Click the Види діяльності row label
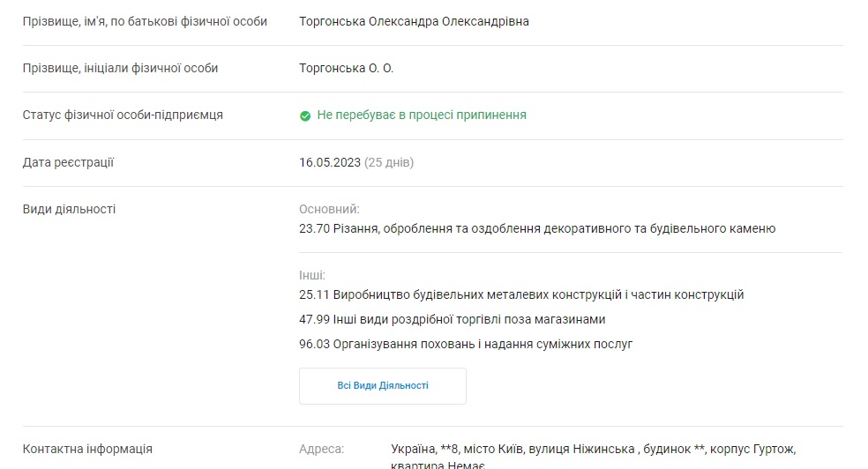This screenshot has width=868, height=469. [x=69, y=210]
